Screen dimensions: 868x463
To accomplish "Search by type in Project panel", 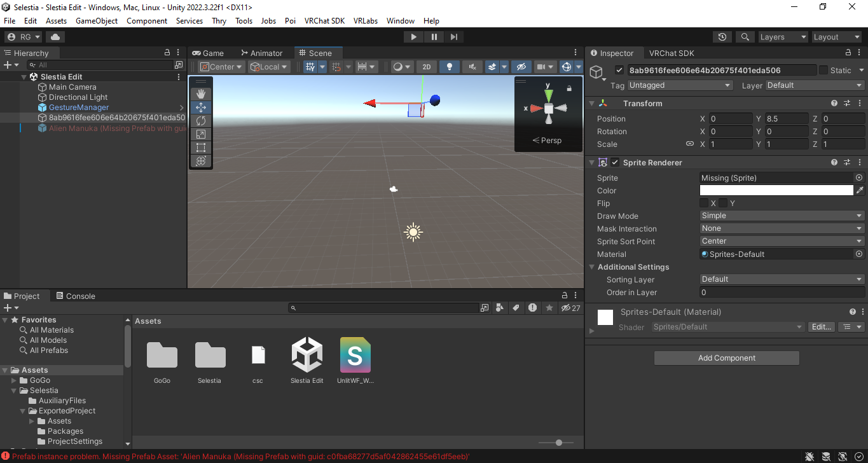I will [x=500, y=308].
